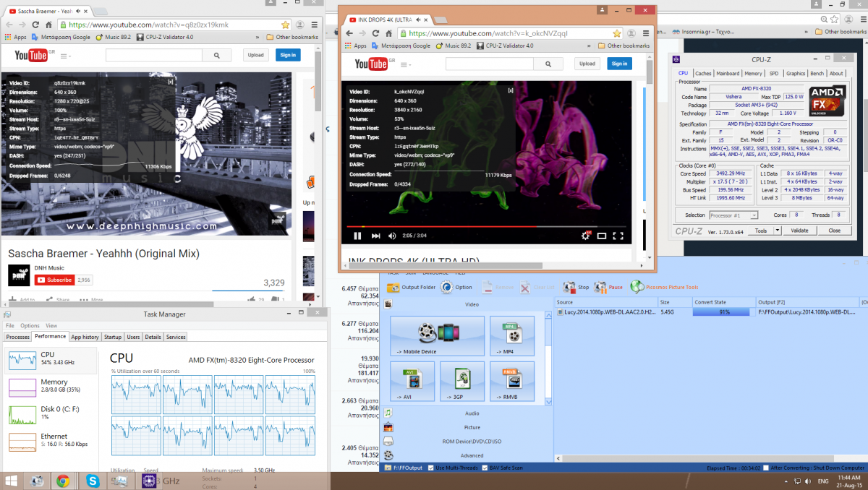The image size is (868, 490).
Task: Open CPU-Z Memory tab
Action: pyautogui.click(x=753, y=73)
